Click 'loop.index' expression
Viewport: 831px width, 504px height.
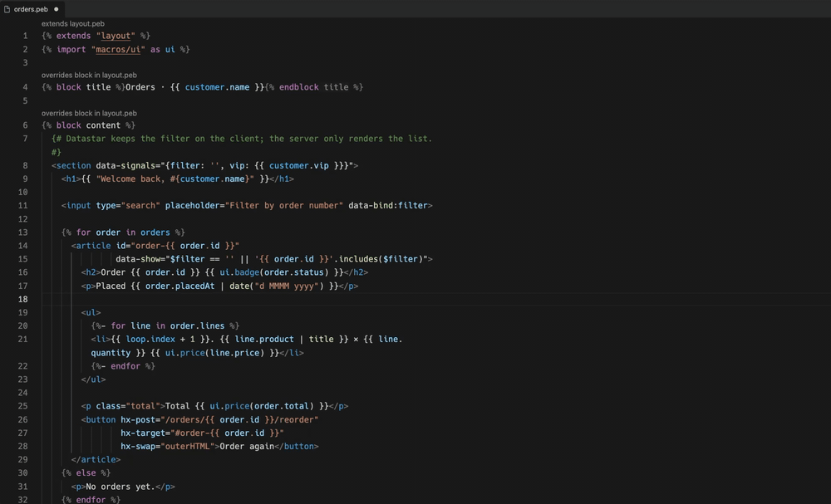[150, 340]
